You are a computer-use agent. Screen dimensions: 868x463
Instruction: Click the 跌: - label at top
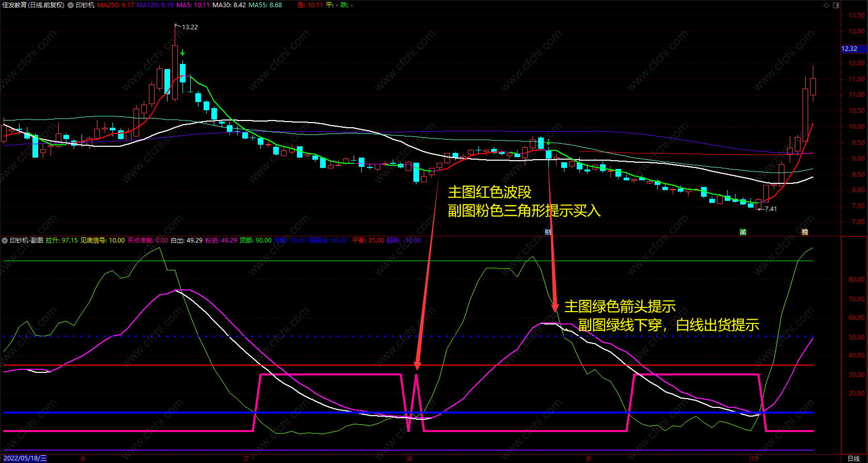point(347,5)
